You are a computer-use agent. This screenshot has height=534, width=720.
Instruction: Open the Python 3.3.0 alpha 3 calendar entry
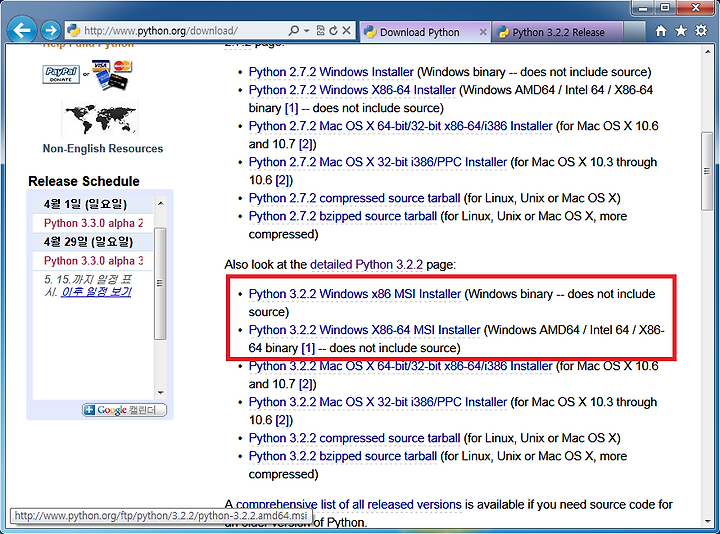pos(93,261)
